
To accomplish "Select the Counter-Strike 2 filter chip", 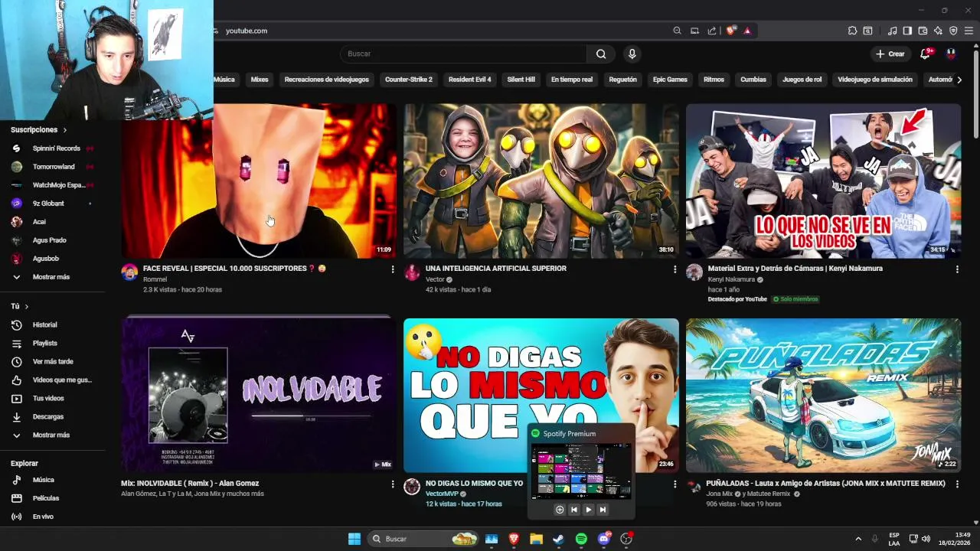I will tap(409, 80).
